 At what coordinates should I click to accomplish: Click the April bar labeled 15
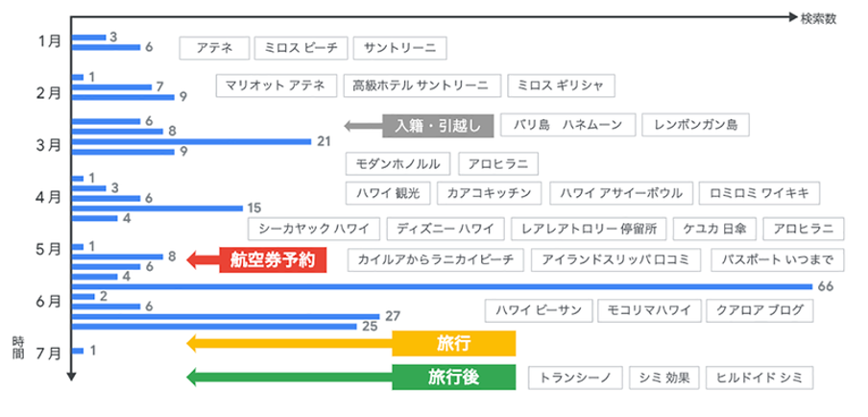(157, 208)
